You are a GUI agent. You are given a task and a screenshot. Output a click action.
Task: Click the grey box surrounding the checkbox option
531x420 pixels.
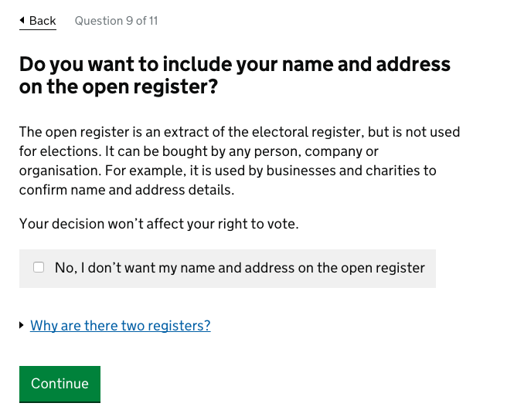pos(430,279)
